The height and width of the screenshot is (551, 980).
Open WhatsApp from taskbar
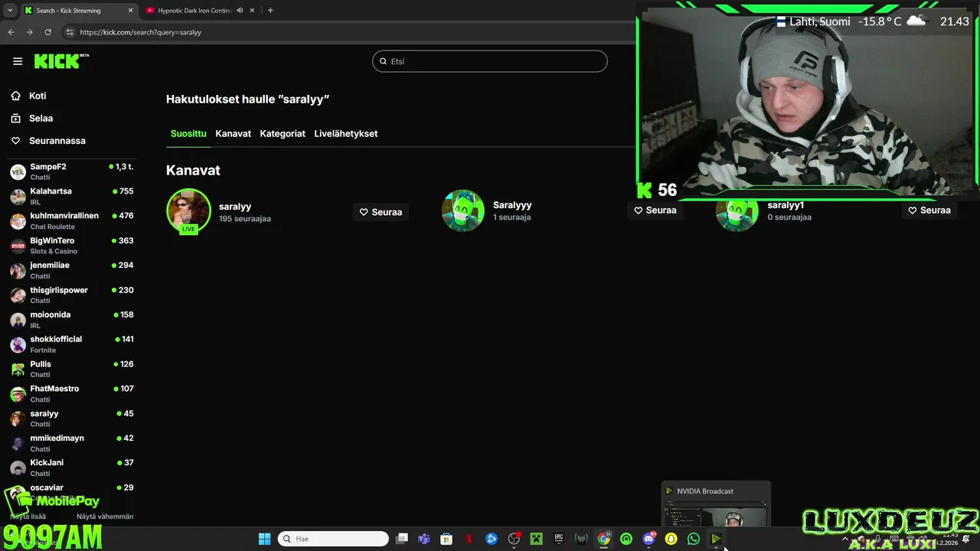click(x=694, y=539)
